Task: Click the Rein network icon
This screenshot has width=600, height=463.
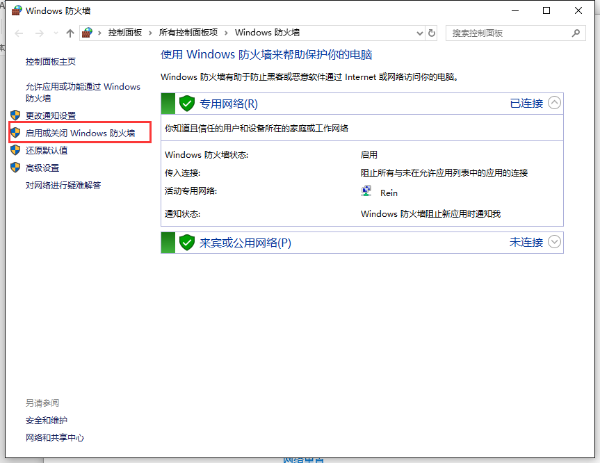Action: click(x=366, y=191)
